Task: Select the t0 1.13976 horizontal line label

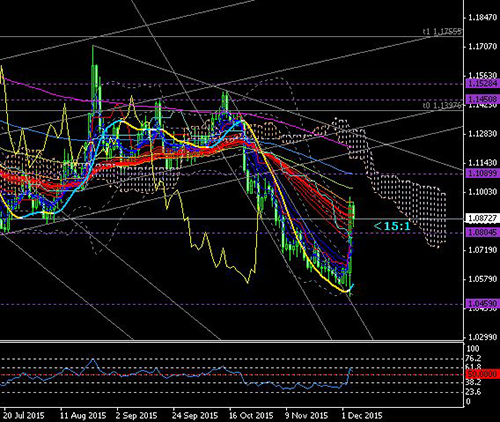Action: point(442,106)
